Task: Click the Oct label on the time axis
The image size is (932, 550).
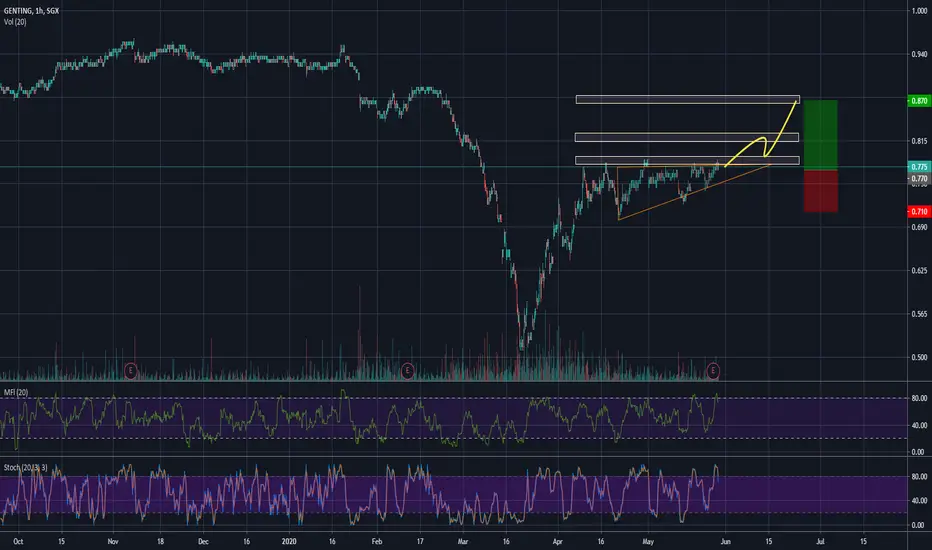Action: (x=18, y=542)
